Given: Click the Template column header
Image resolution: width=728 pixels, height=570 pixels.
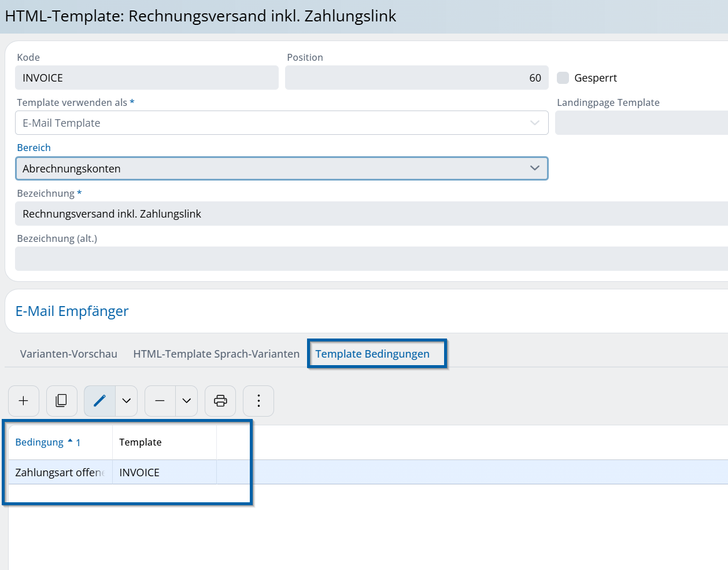Looking at the screenshot, I should [141, 443].
